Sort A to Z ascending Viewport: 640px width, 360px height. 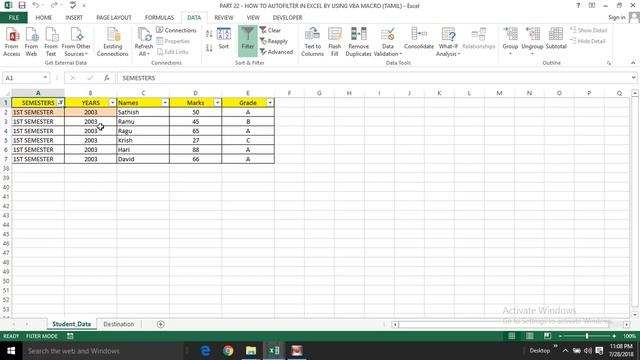209,34
